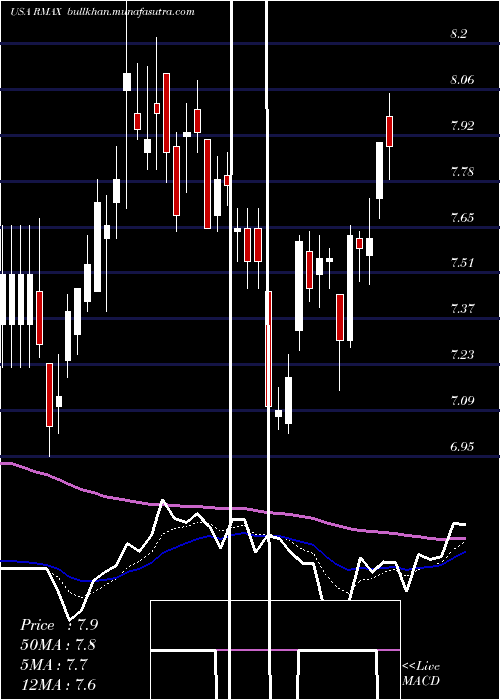
Task: Click the 7.65 price axis label
Action: tap(462, 218)
